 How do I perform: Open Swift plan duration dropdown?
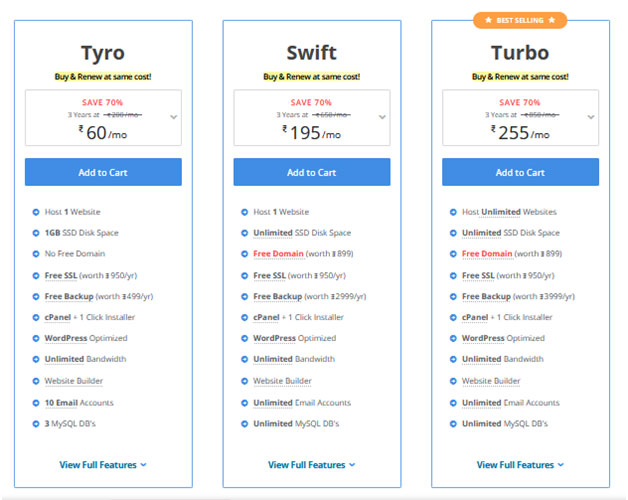(x=383, y=117)
